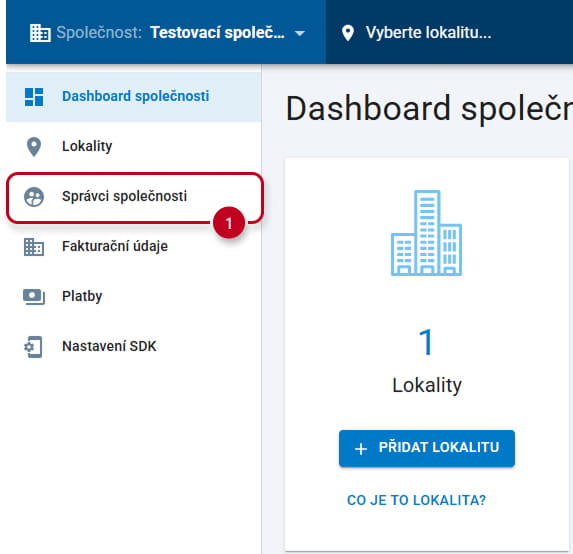573x554 pixels.
Task: Click the Lokality map pin icon
Action: pos(34,147)
